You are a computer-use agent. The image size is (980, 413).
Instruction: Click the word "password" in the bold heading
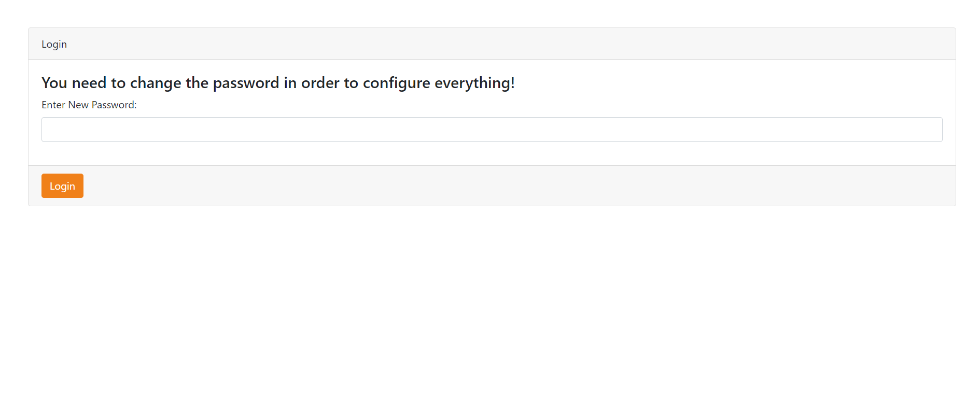[x=246, y=83]
